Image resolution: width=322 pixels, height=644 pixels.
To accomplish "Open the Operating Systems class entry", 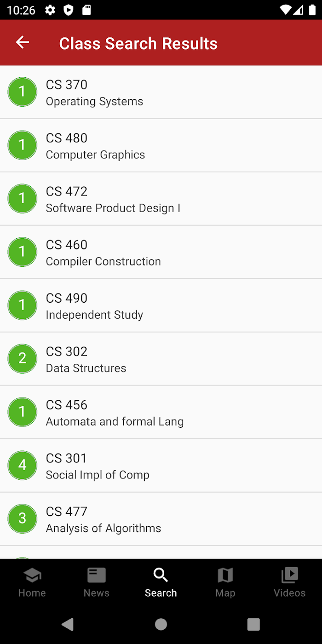I will tap(161, 92).
